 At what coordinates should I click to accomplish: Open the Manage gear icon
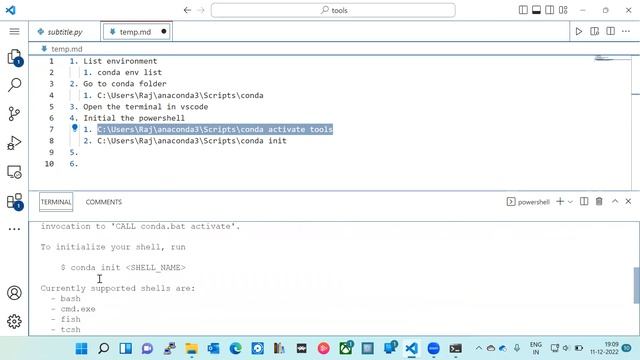(x=14, y=322)
